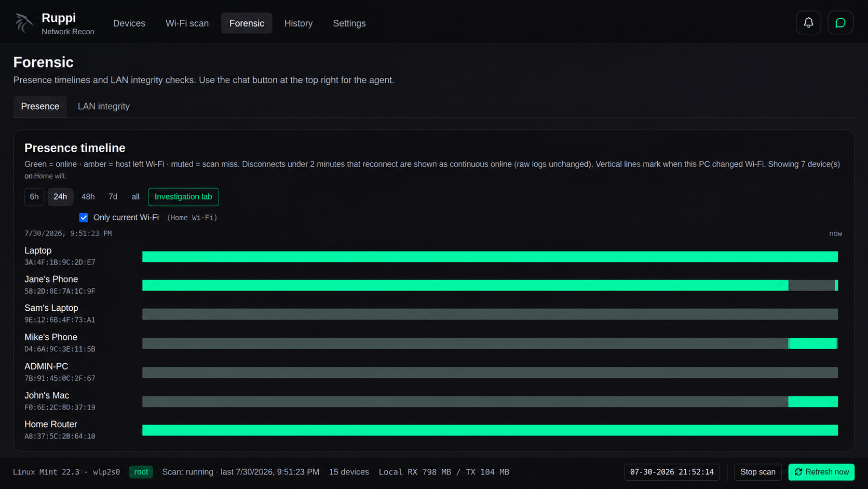The image size is (868, 489).
Task: Select the John's Mac device name
Action: 47,395
